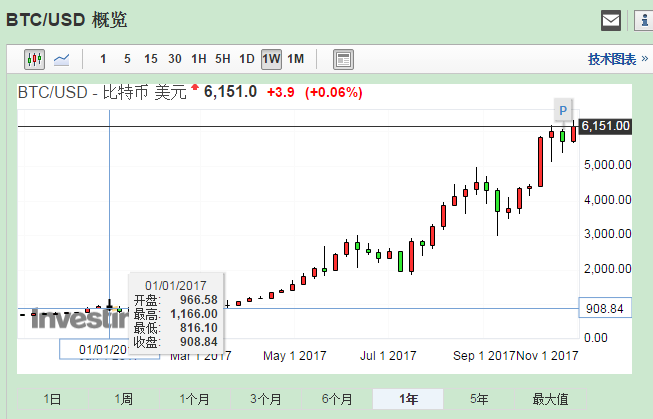Click the 2,000.00 axis label
This screenshot has width=653, height=419.
608,269
